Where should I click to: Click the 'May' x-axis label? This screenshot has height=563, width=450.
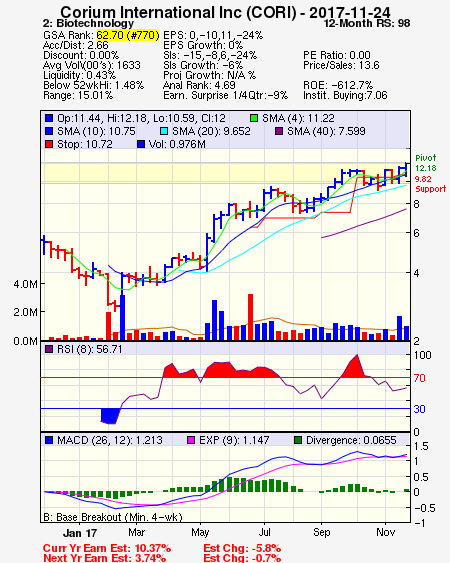pos(200,532)
